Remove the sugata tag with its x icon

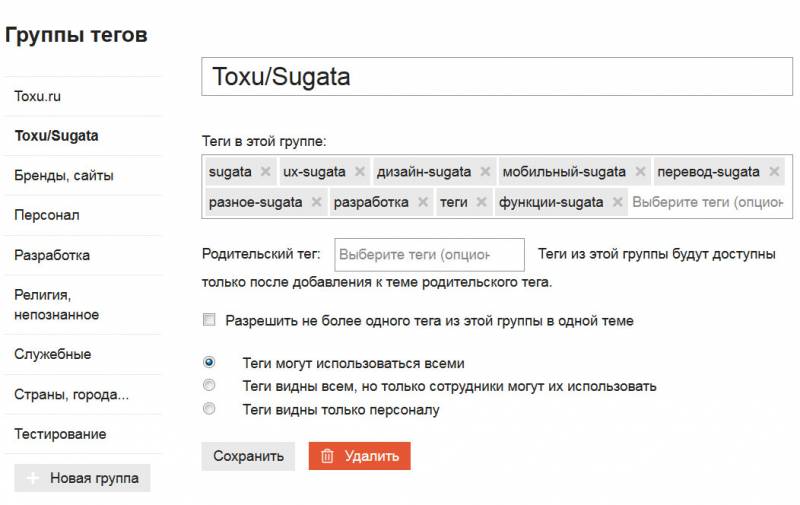tap(265, 171)
